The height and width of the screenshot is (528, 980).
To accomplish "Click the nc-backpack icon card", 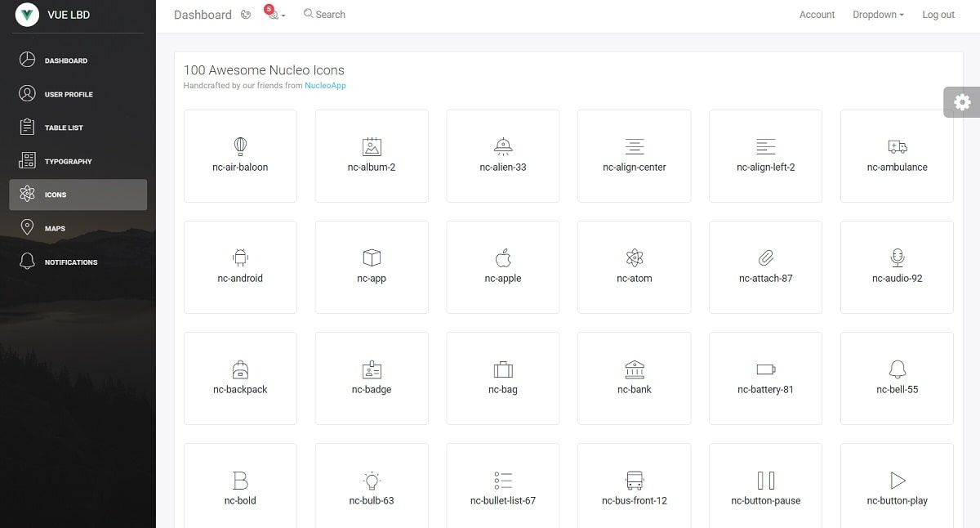I will [x=240, y=378].
